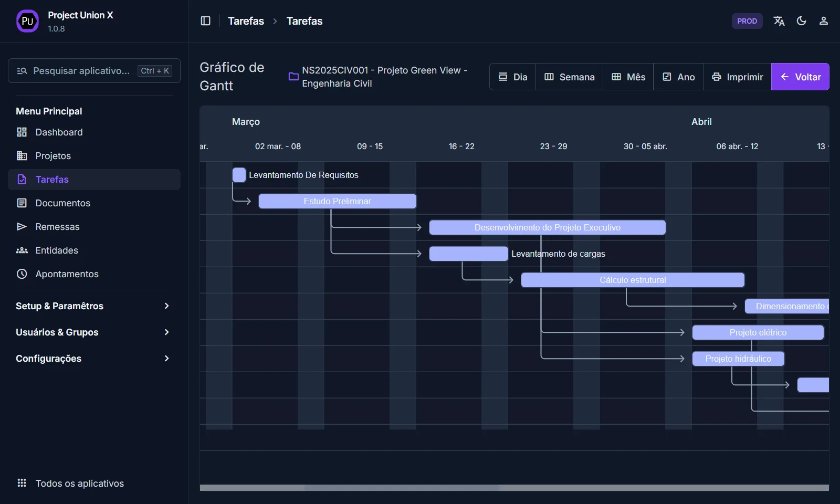
Task: Open Documentos in the sidebar
Action: click(x=62, y=203)
